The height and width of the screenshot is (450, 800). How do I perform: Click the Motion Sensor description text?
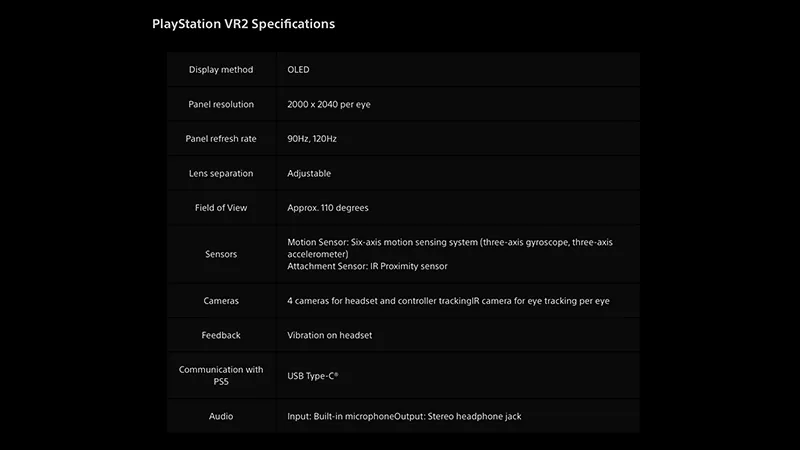pos(450,248)
